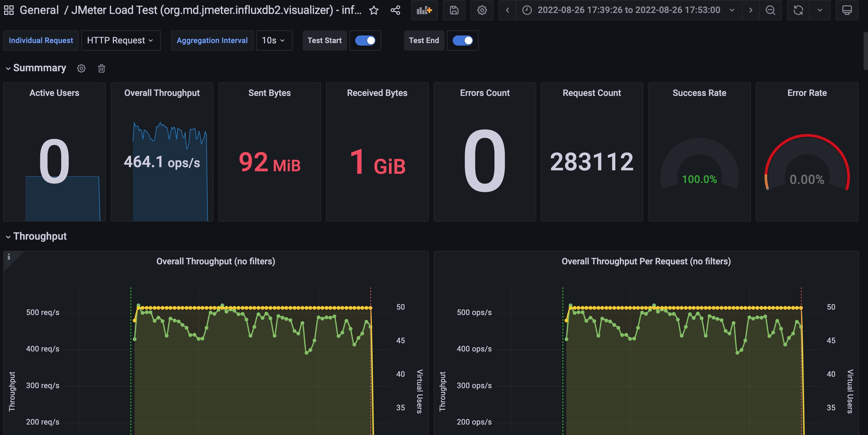
Task: Open the time range picker
Action: pos(628,10)
